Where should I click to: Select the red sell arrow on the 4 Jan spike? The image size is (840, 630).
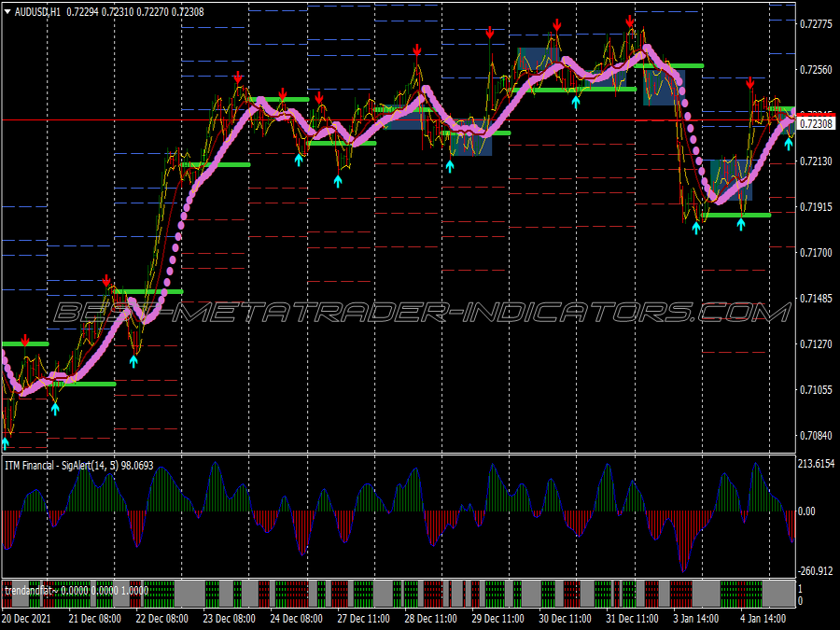[x=750, y=83]
